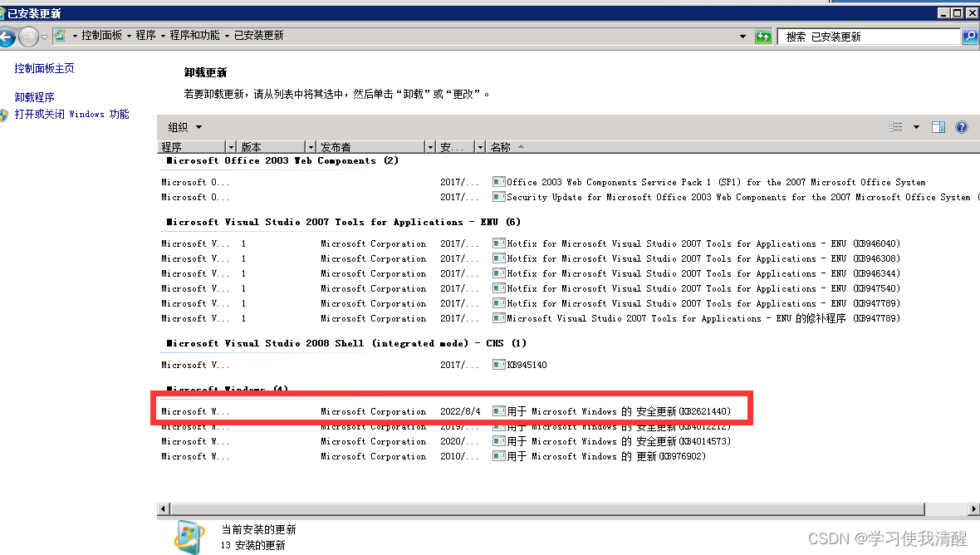
Task: Select 控制面板 in the breadcrumb
Action: (102, 36)
